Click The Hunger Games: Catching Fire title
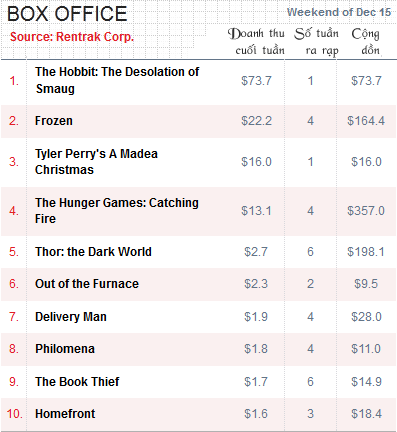The image size is (397, 432). (117, 211)
